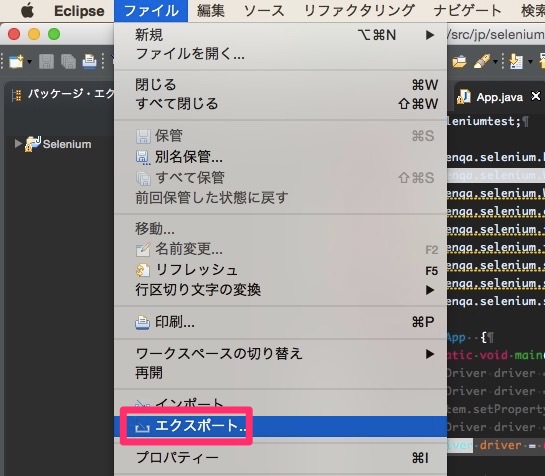Click the 別名保管... save-as icon

[x=143, y=157]
